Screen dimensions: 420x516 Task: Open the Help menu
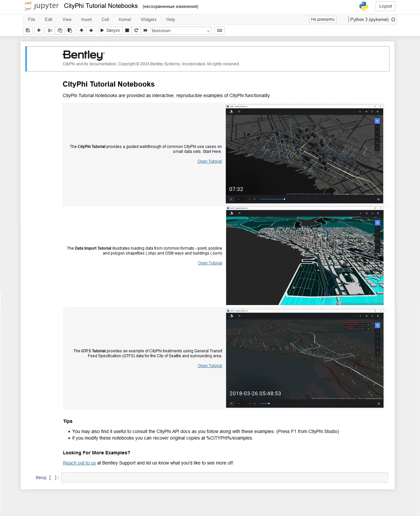171,19
